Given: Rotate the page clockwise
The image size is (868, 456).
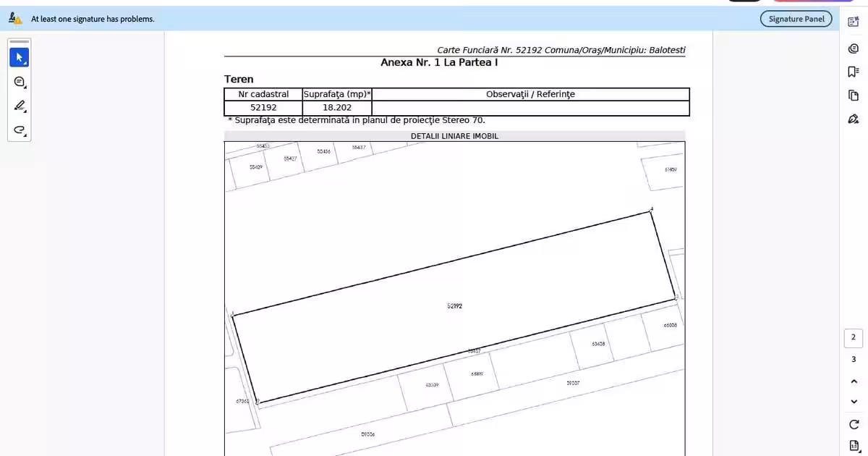Looking at the screenshot, I should pyautogui.click(x=854, y=424).
